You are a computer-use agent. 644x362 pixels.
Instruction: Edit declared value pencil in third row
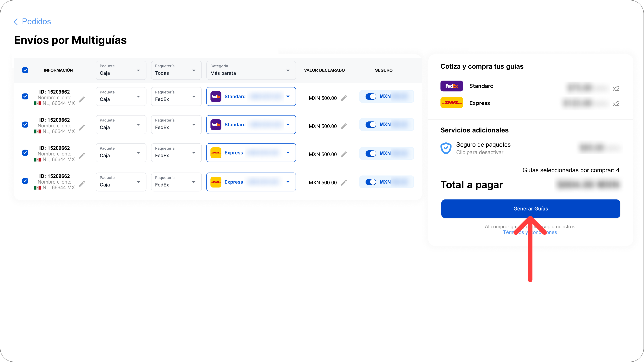pos(344,154)
